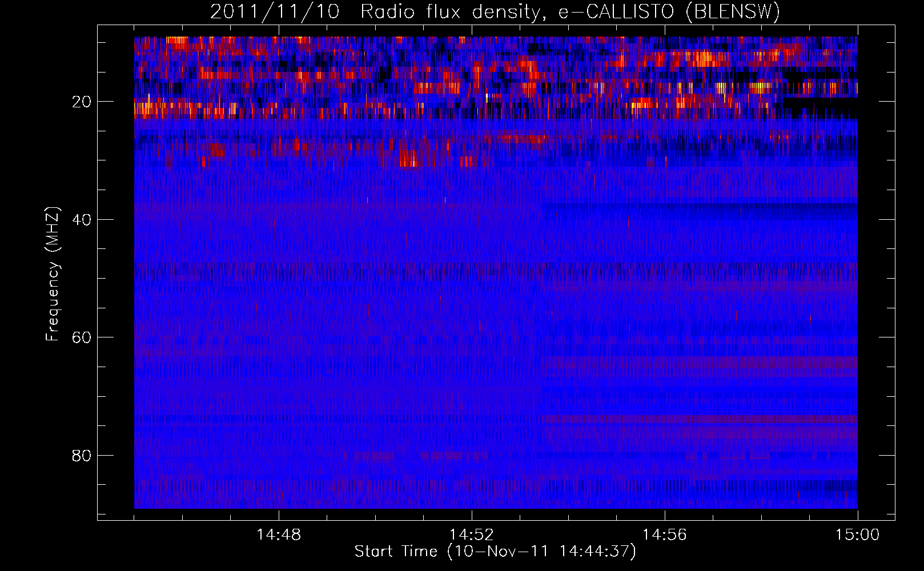The height and width of the screenshot is (571, 924).
Task: Click the 14:52 time tick label
Action: [471, 535]
